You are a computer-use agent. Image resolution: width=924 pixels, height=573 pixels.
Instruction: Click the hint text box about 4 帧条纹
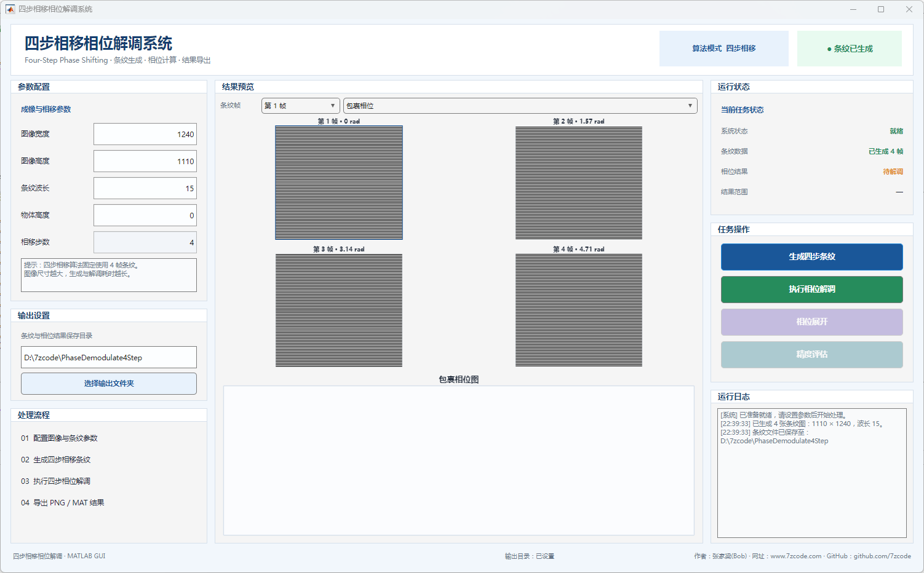(109, 275)
